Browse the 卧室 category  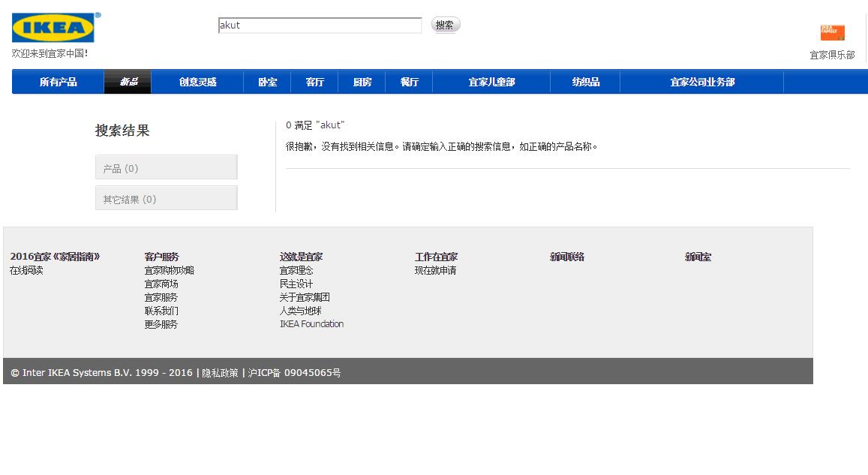(x=266, y=81)
